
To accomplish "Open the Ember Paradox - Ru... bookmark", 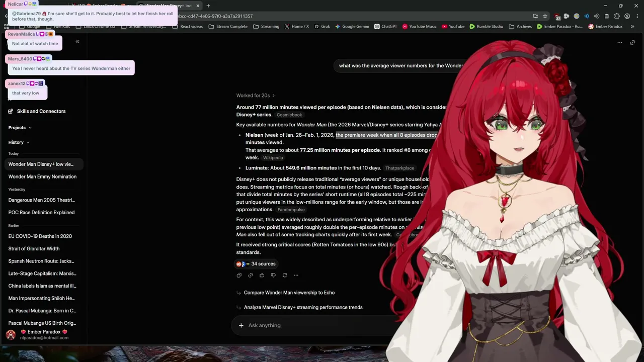I will 559,26.
